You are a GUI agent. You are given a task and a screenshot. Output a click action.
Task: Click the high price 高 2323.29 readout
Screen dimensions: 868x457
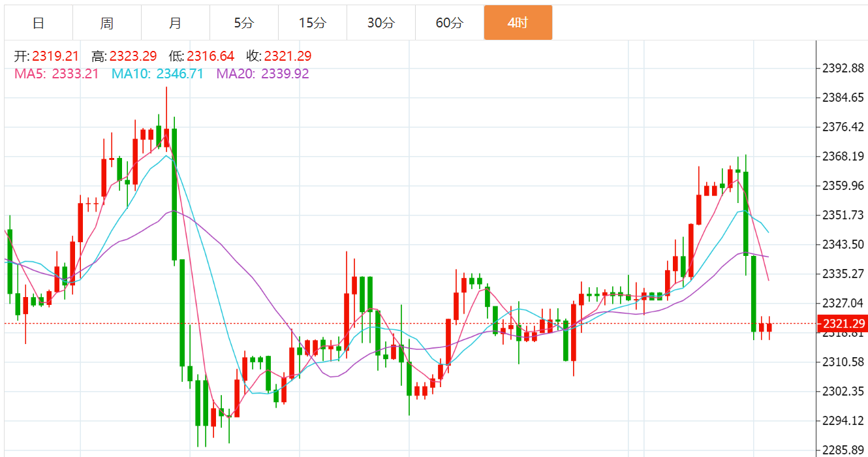pos(123,57)
